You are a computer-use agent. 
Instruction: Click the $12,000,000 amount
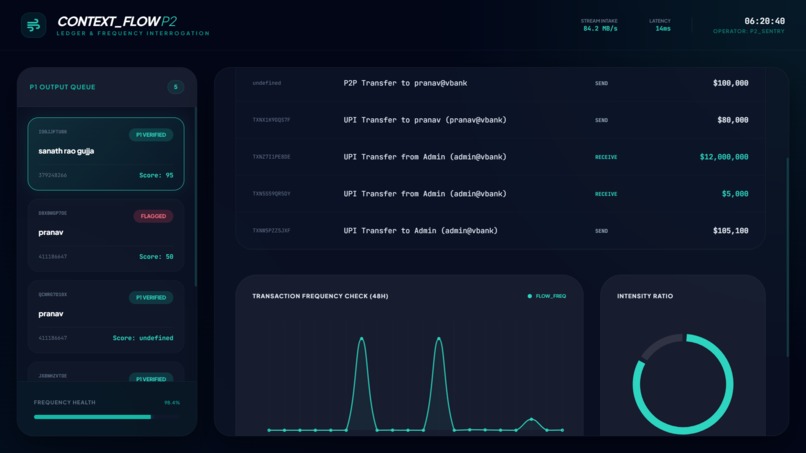click(724, 157)
